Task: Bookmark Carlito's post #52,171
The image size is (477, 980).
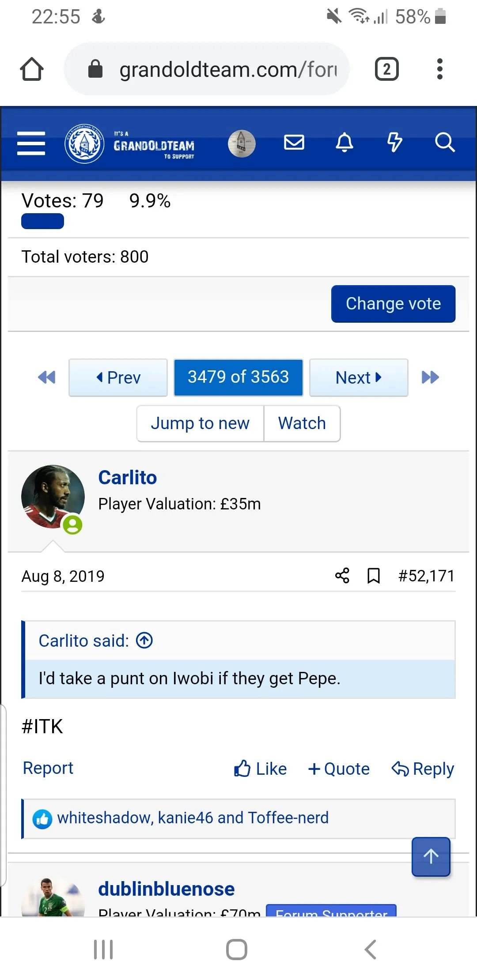Action: click(x=374, y=576)
